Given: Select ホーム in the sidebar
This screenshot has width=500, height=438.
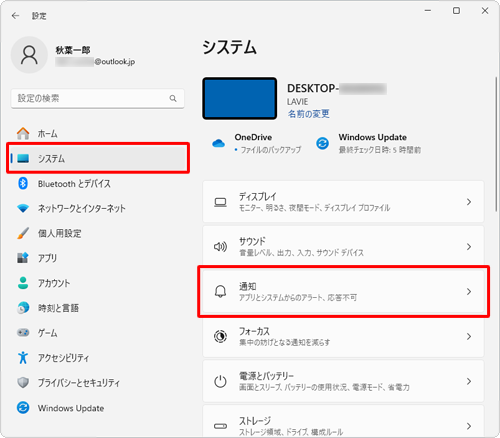Looking at the screenshot, I should click(x=98, y=133).
